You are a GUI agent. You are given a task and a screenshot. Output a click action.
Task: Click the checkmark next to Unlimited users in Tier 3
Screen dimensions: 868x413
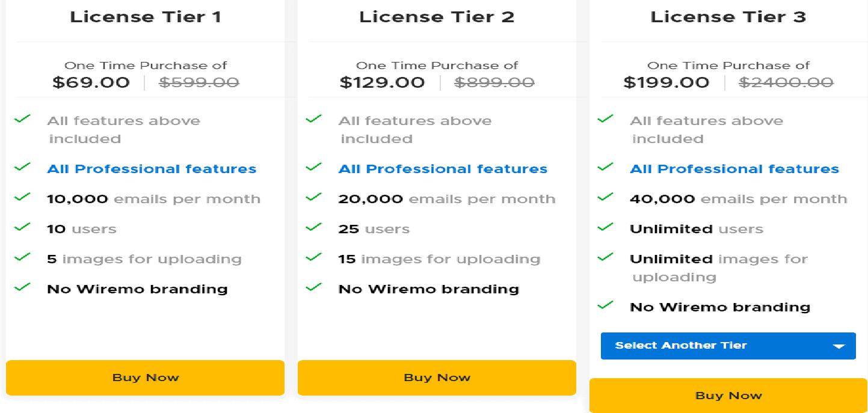click(605, 227)
